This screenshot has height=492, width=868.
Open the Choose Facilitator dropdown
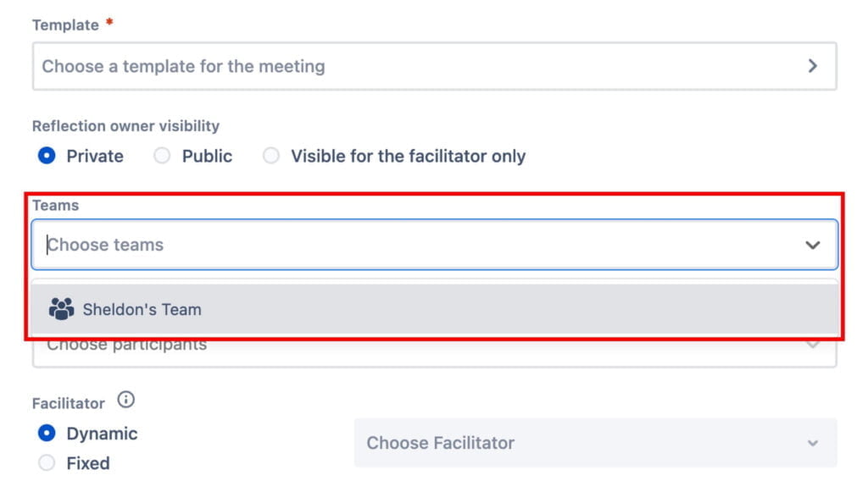[593, 442]
